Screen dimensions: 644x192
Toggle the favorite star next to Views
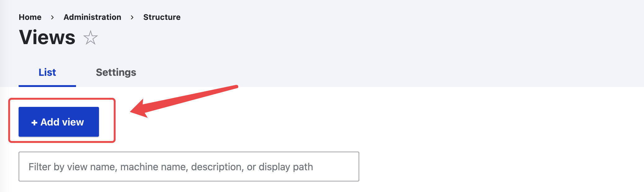coord(91,38)
